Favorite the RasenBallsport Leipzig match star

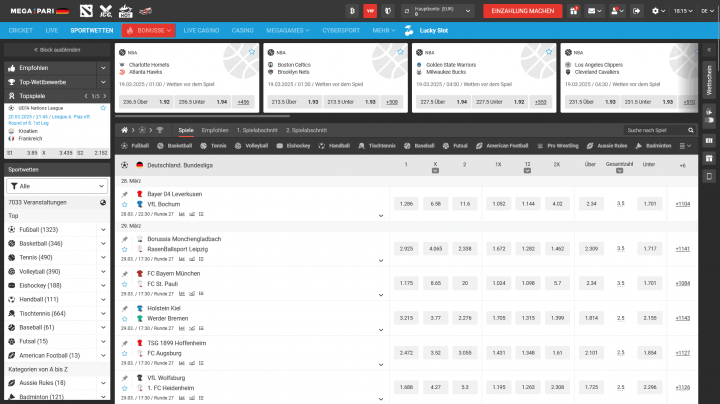tap(124, 249)
